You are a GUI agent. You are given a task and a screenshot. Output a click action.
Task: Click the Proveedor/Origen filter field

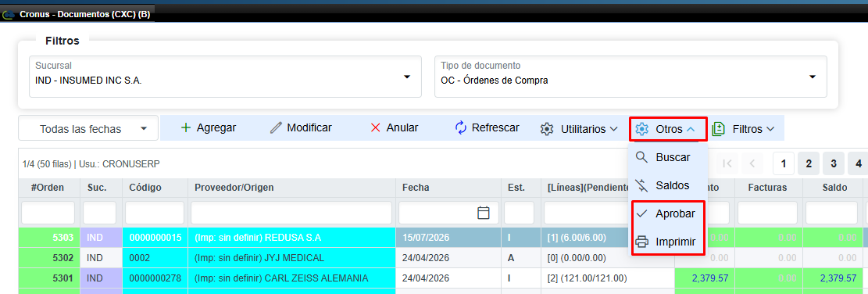tap(291, 213)
